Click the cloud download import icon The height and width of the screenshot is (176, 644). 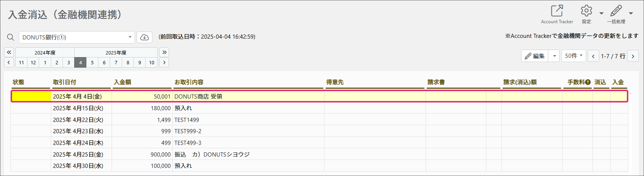click(x=144, y=37)
